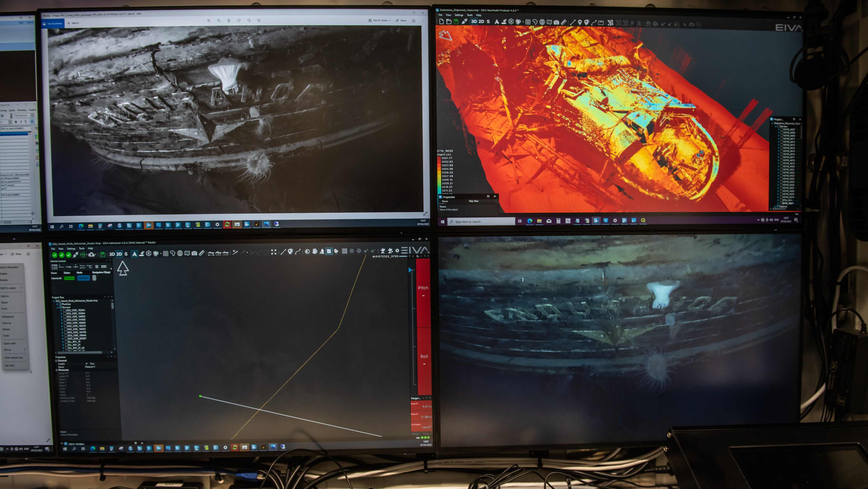Click the grid icon in Helmsman toolbar
868x489 pixels.
(165, 254)
